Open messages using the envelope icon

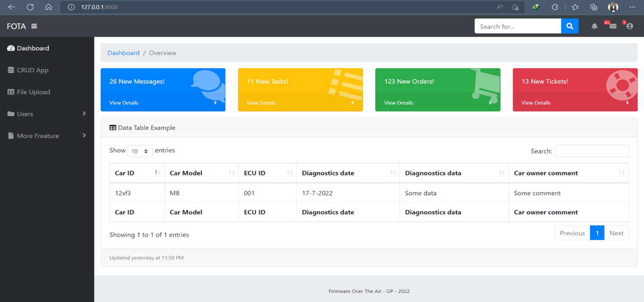612,26
